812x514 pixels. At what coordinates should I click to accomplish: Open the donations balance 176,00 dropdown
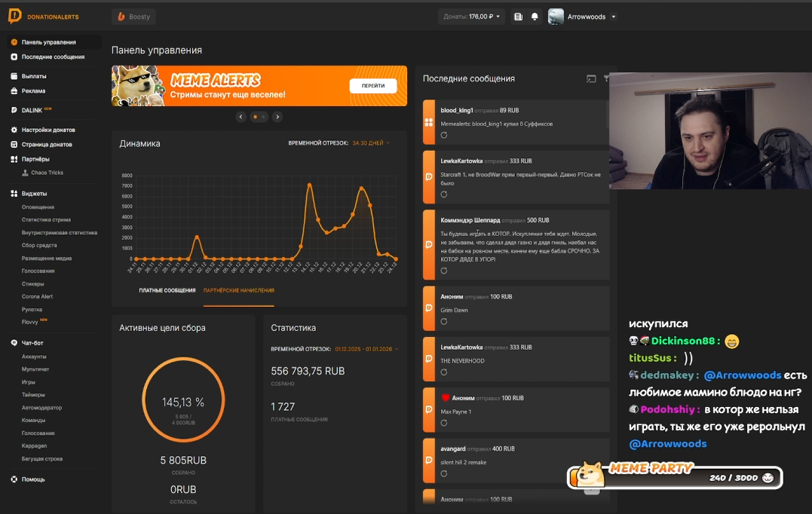[x=471, y=17]
